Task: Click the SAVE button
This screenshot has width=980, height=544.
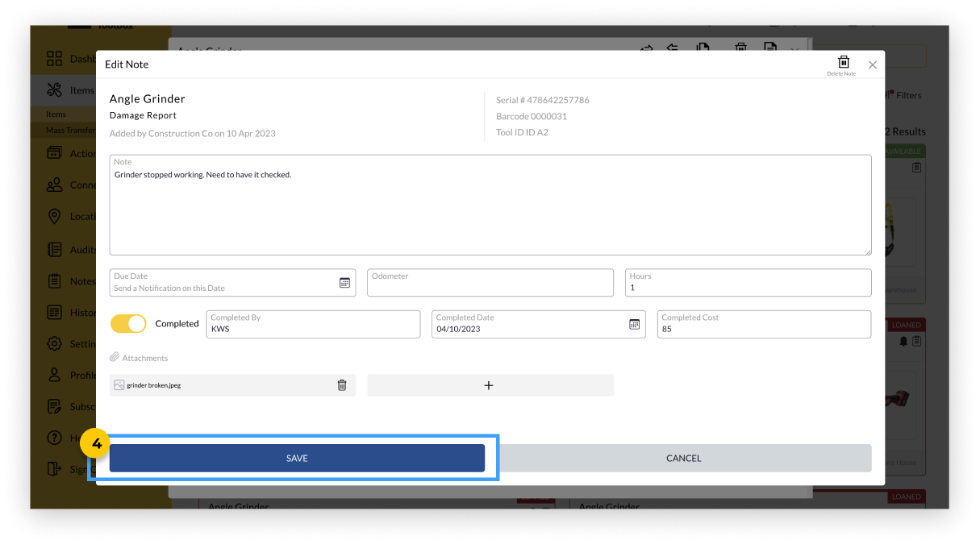Action: (298, 458)
